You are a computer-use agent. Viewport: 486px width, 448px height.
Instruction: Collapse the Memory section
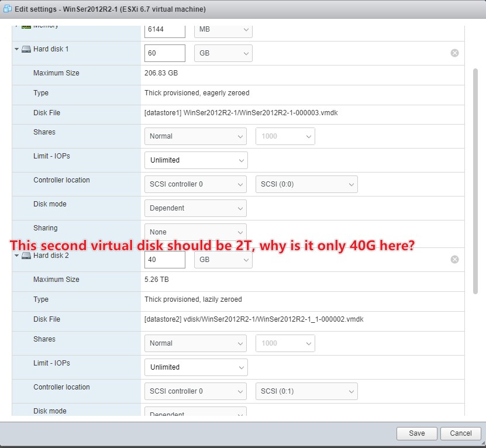(x=16, y=25)
